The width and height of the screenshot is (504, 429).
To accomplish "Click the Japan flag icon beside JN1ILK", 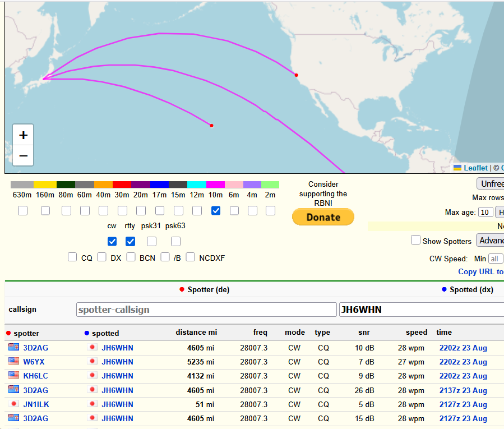I will point(13,404).
